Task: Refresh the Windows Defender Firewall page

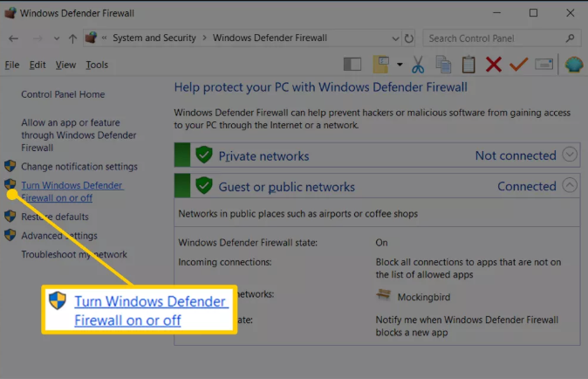Action: (x=409, y=38)
